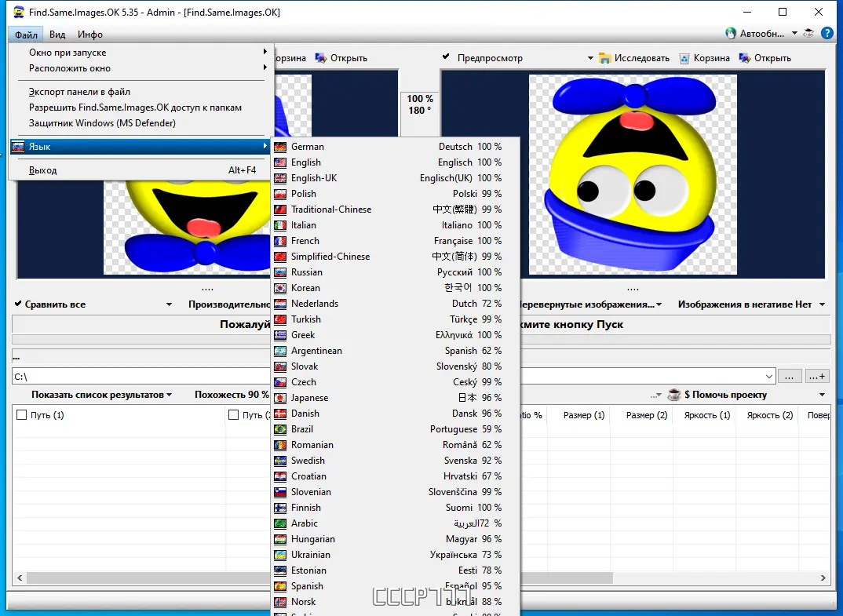Expand the Помочь проекту dropdown arrow

822,395
